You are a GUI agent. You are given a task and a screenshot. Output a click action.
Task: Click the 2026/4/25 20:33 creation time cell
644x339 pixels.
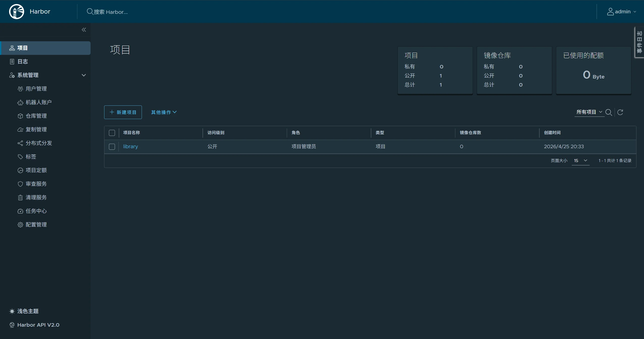point(564,146)
